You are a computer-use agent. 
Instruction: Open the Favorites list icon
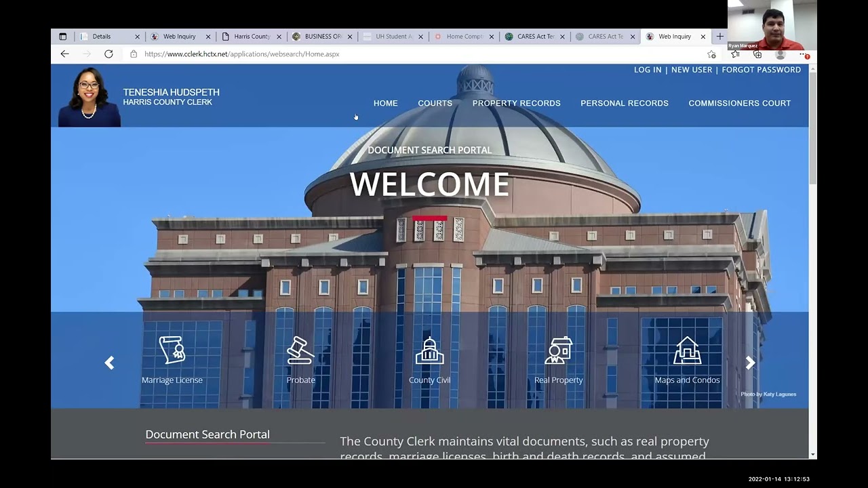pos(735,54)
